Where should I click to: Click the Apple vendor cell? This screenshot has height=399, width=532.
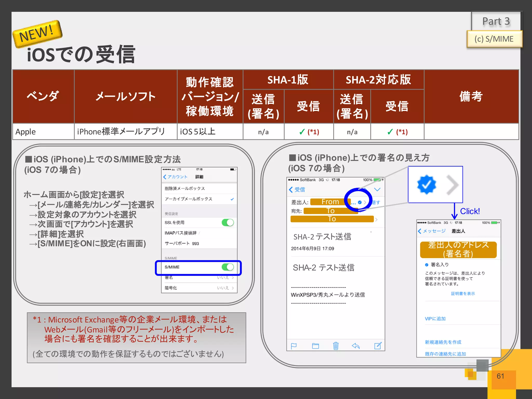pyautogui.click(x=43, y=132)
